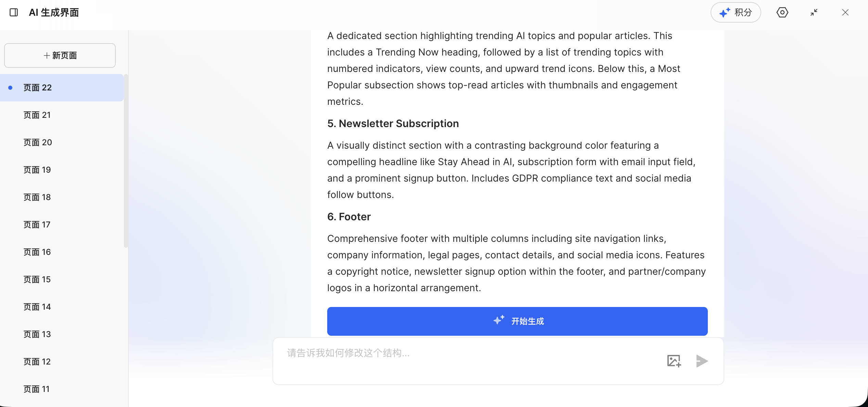
Task: Select 页面 22 in the sidebar
Action: pos(62,88)
